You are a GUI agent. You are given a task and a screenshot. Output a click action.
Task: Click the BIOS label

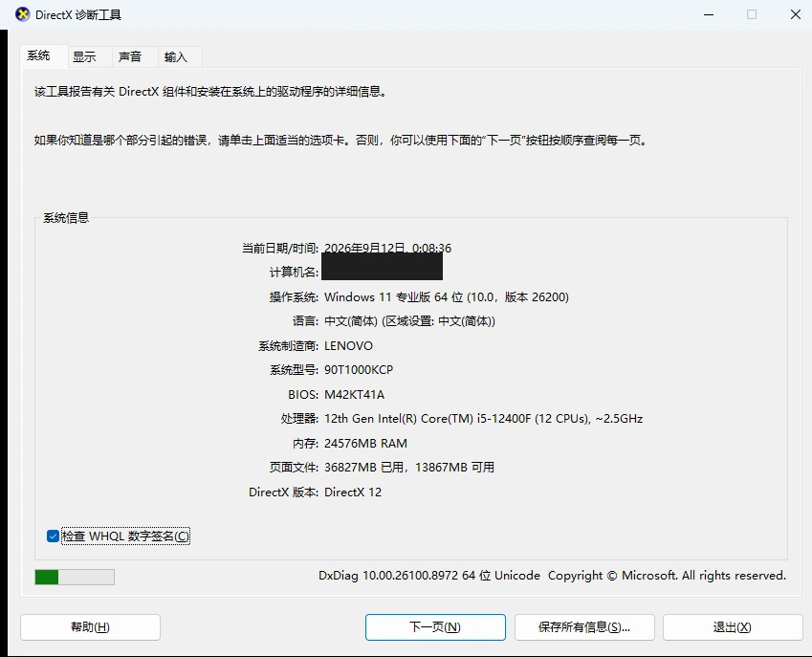(303, 395)
